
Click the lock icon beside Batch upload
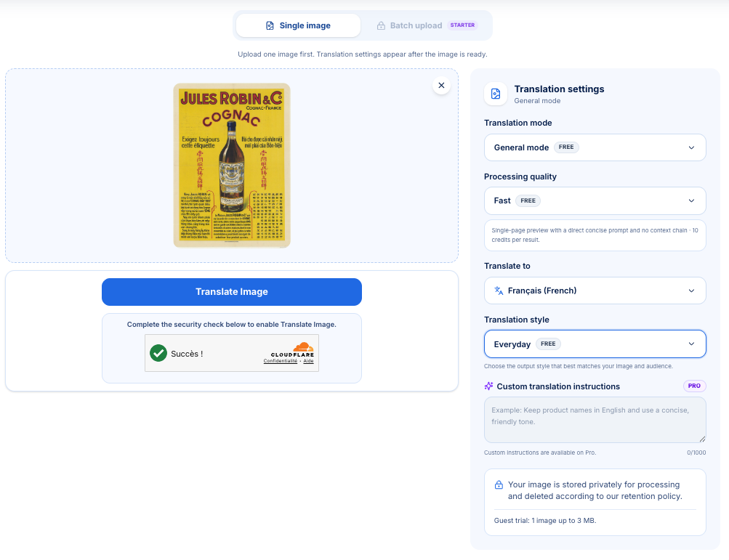[381, 25]
